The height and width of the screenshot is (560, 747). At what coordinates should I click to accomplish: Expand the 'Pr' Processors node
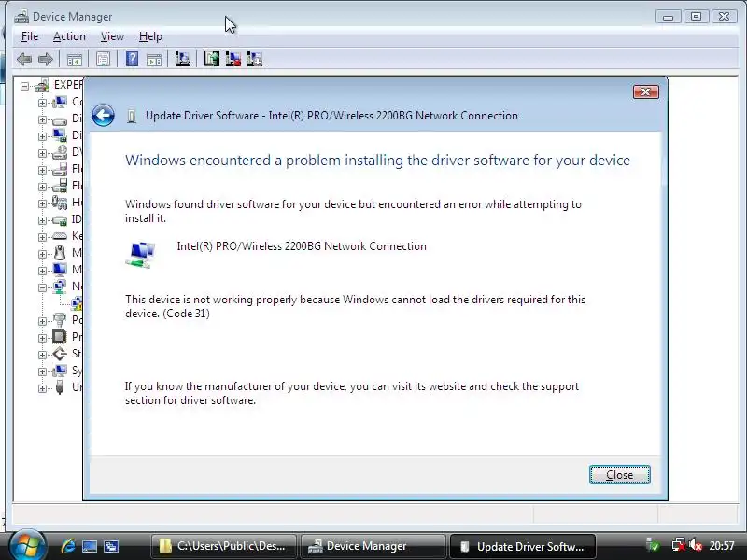pos(42,338)
